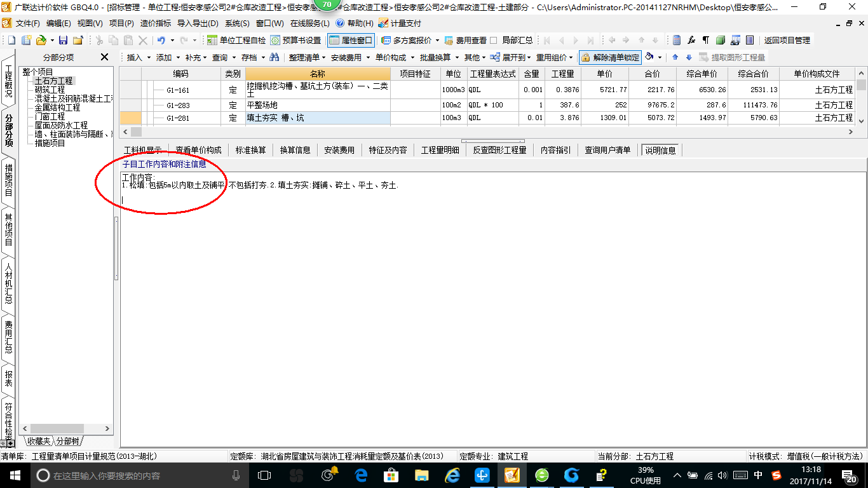This screenshot has height=488, width=868.
Task: Click the blue move down arrow icon
Action: coord(689,57)
